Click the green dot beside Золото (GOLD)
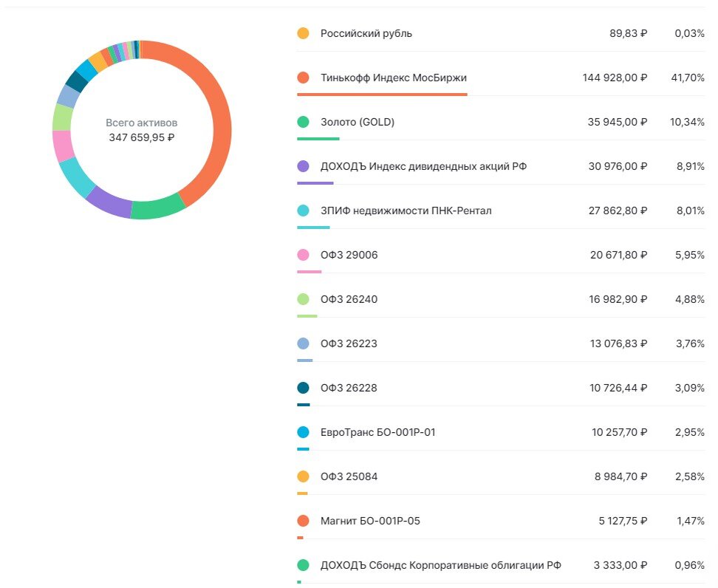This screenshot has width=718, height=588. click(x=303, y=122)
